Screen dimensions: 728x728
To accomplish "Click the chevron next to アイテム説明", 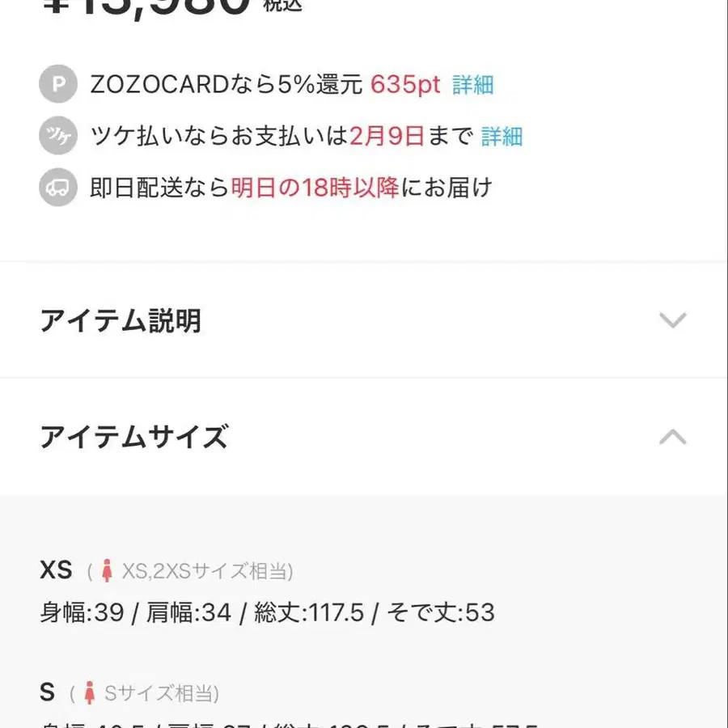I will 672,320.
